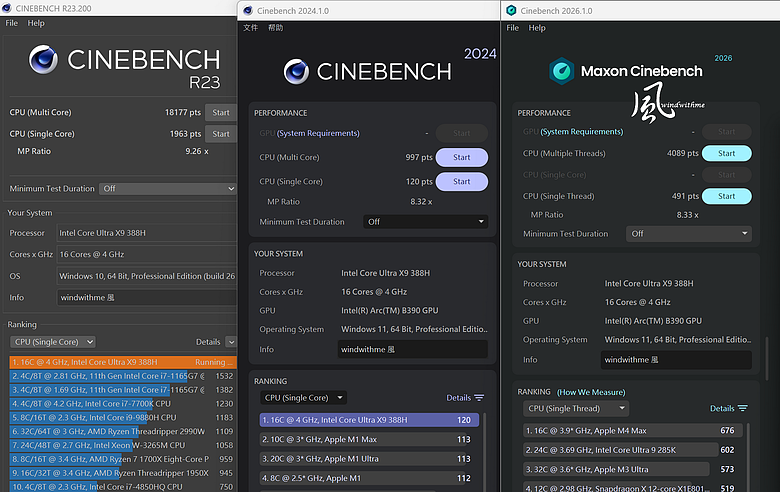
Task: Click the Cinebench 2026 ranking scrollbar
Action: pos(748,457)
